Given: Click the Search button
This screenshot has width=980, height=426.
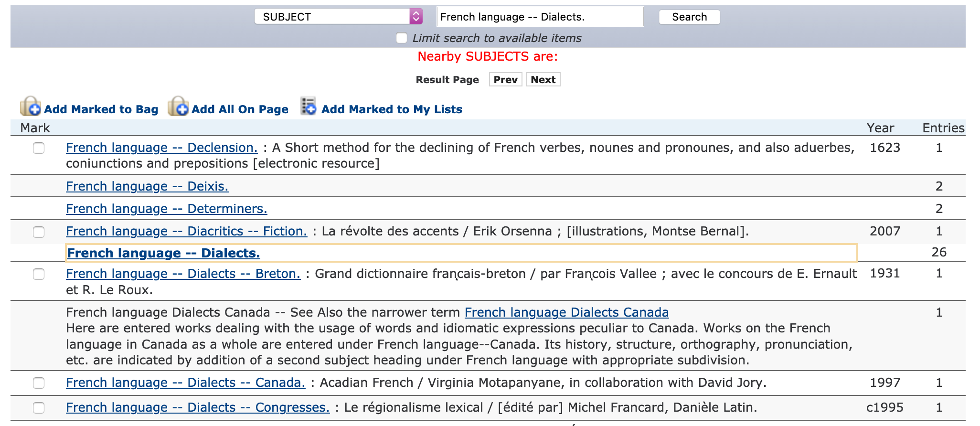Looking at the screenshot, I should (x=689, y=17).
